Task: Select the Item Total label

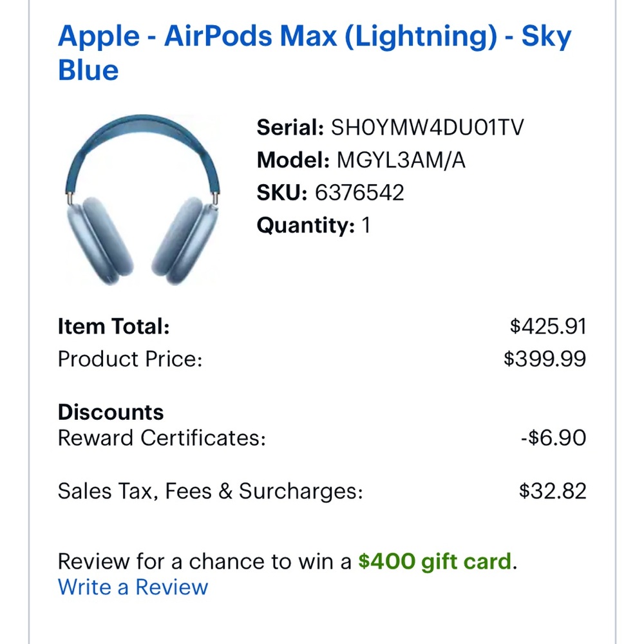Action: [113, 326]
